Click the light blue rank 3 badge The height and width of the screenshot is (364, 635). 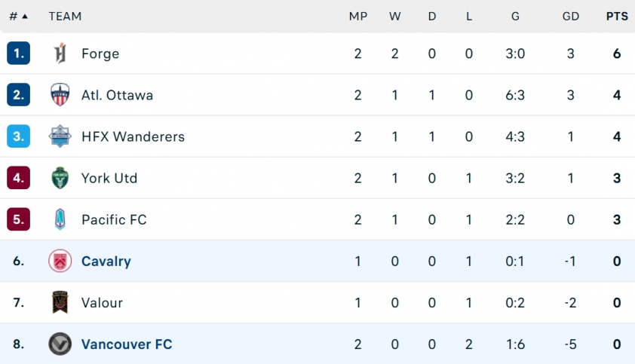coord(19,136)
